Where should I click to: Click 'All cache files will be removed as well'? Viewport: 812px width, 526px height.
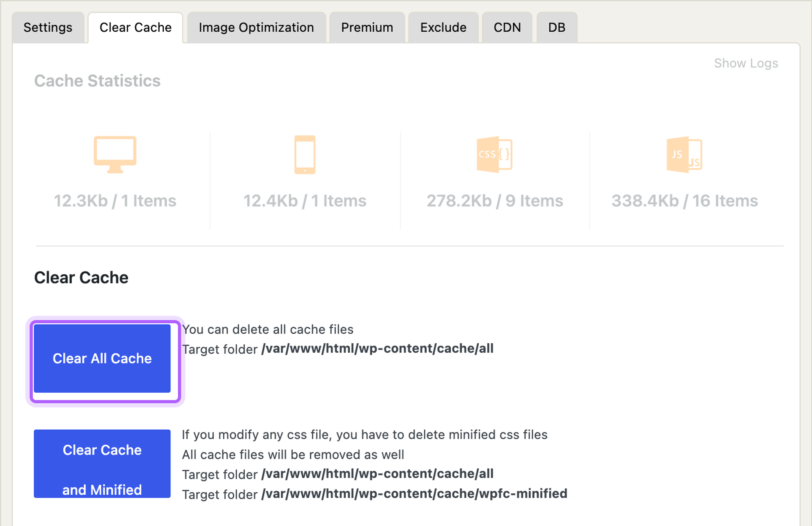tap(293, 455)
